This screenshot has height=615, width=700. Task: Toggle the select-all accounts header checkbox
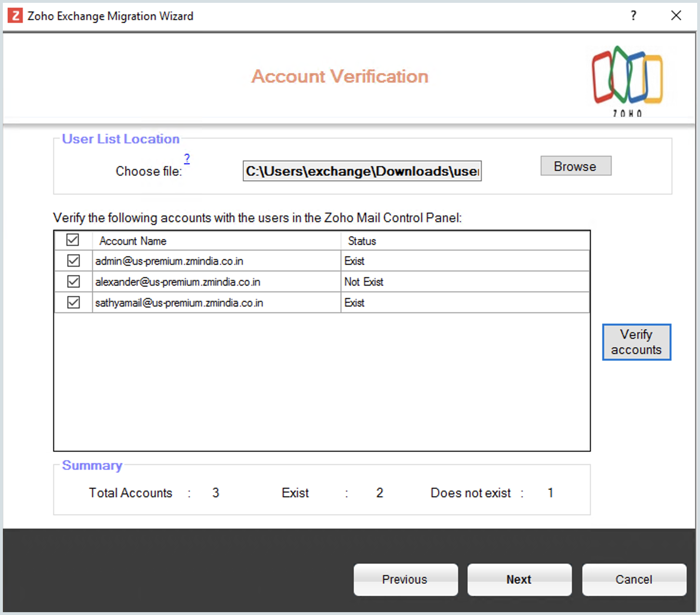click(x=73, y=240)
